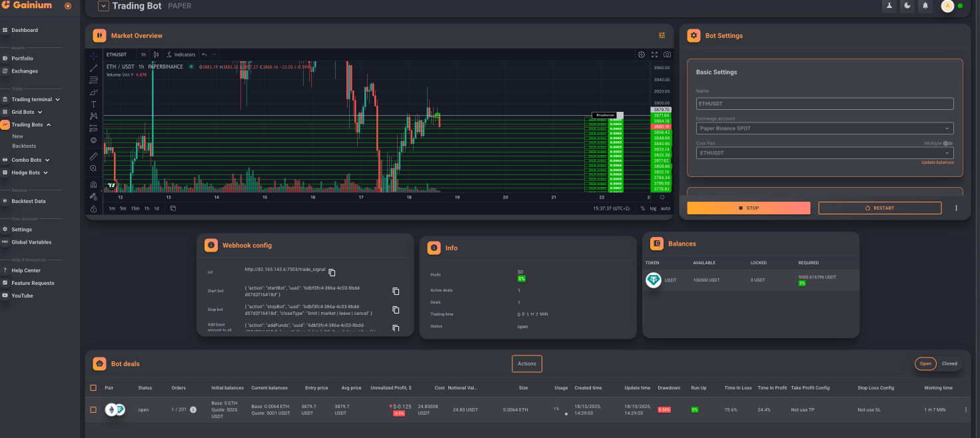Open the notifications bell
This screenshot has height=438, width=980.
(x=925, y=6)
